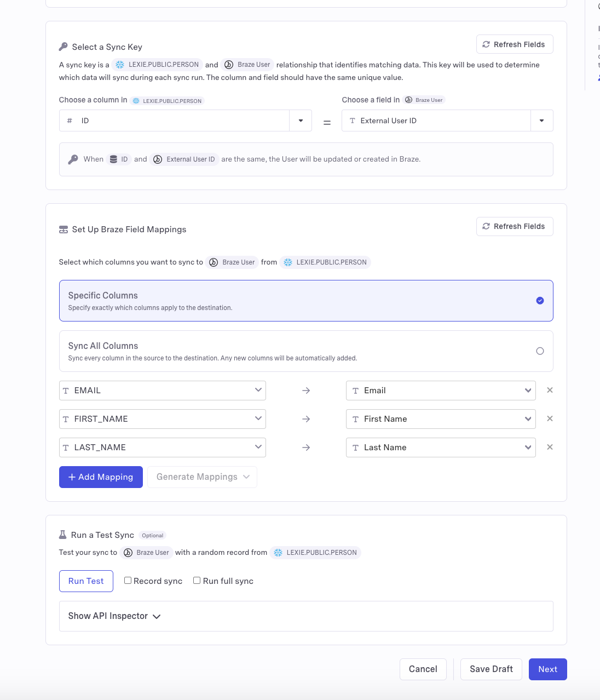This screenshot has width=600, height=700.
Task: Open the External User ID field dropdown
Action: (541, 121)
